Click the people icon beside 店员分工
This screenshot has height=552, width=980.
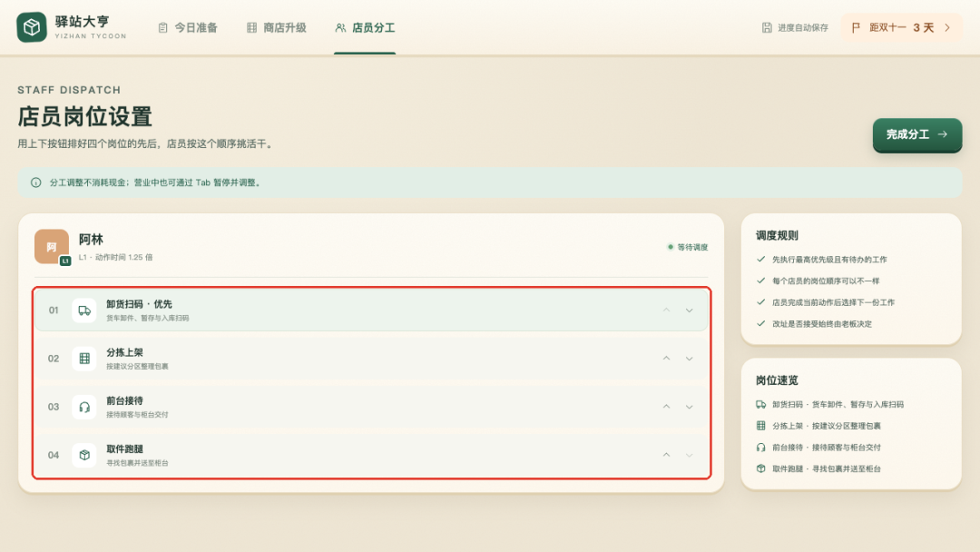(x=340, y=27)
